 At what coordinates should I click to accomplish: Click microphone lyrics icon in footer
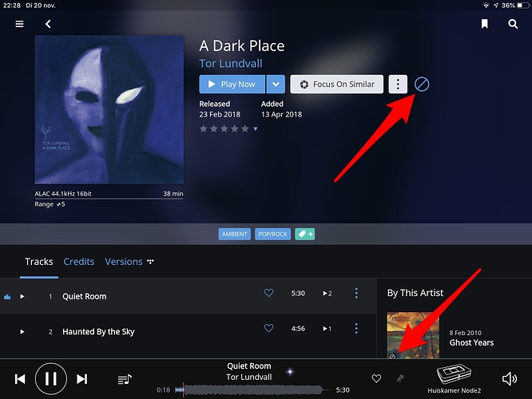400,378
